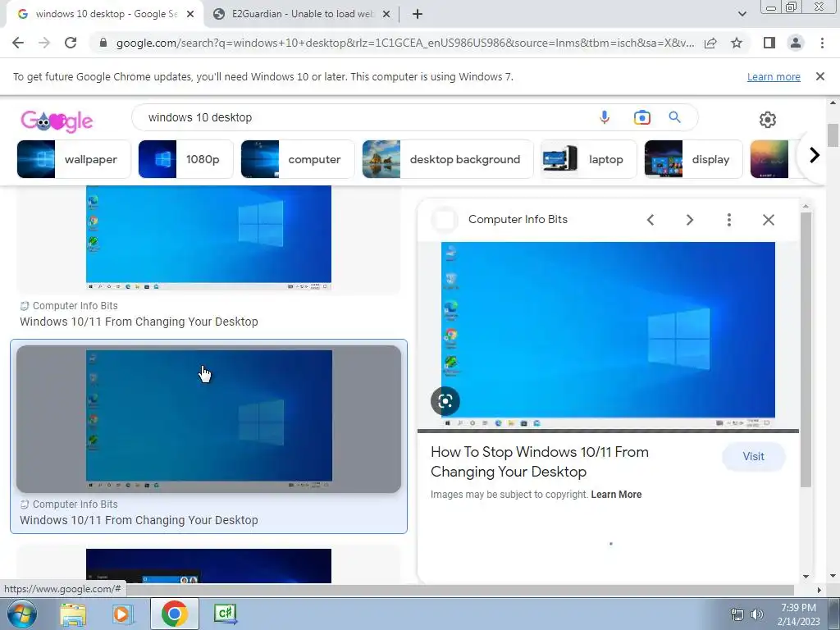Image resolution: width=840 pixels, height=630 pixels.
Task: Filter results by computer chip
Action: click(297, 159)
